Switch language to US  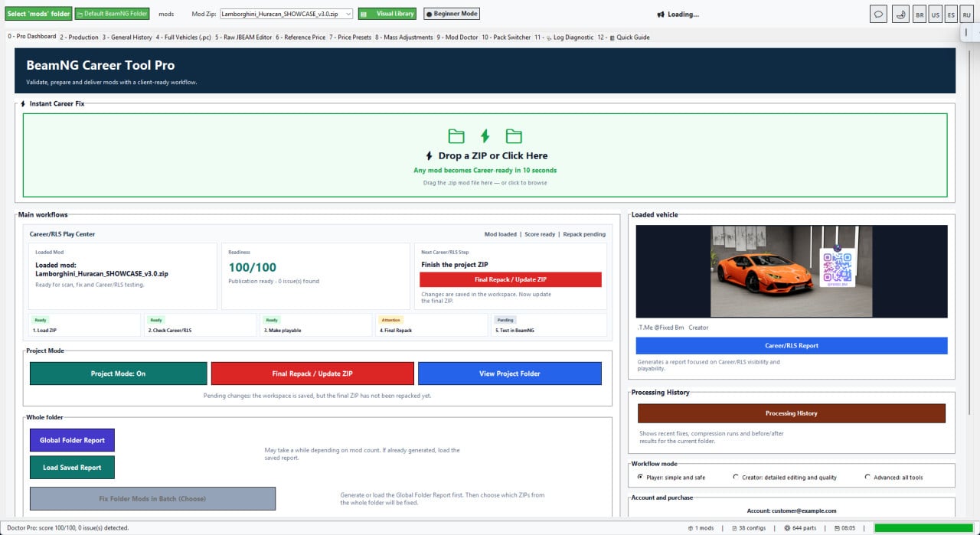[935, 14]
